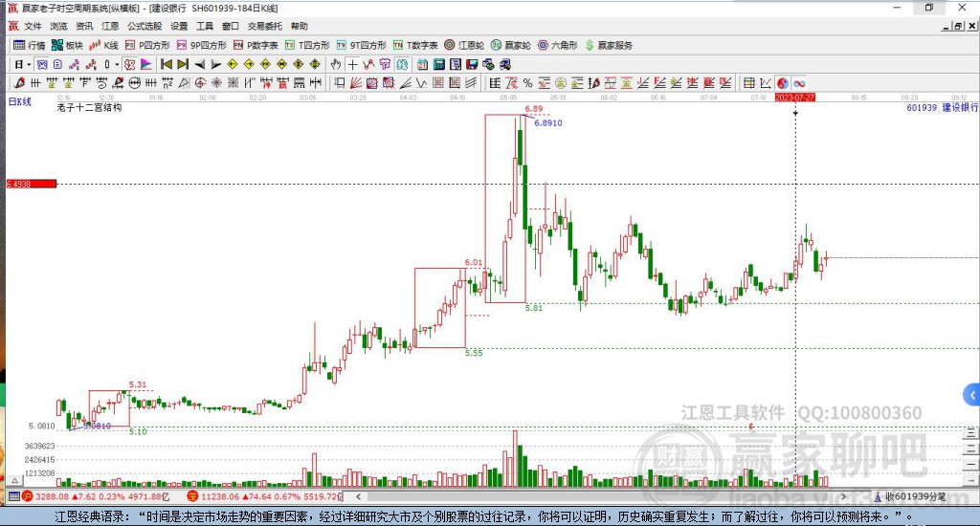980x526 pixels.
Task: Select the hand pan tool
Action: pyautogui.click(x=336, y=64)
